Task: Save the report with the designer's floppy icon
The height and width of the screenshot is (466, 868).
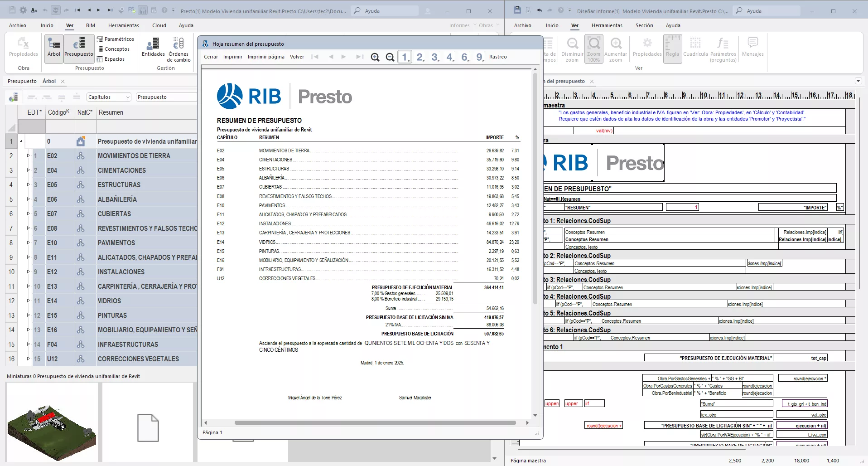Action: point(518,10)
